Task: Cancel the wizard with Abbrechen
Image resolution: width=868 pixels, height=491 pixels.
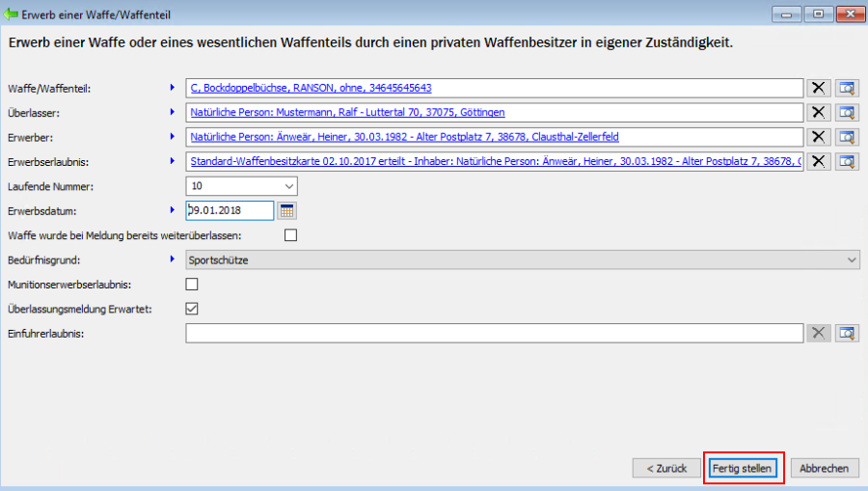Action: [x=825, y=468]
